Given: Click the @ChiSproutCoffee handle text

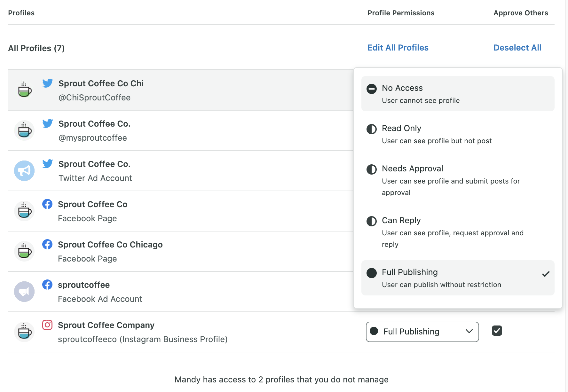Looking at the screenshot, I should pyautogui.click(x=94, y=98).
